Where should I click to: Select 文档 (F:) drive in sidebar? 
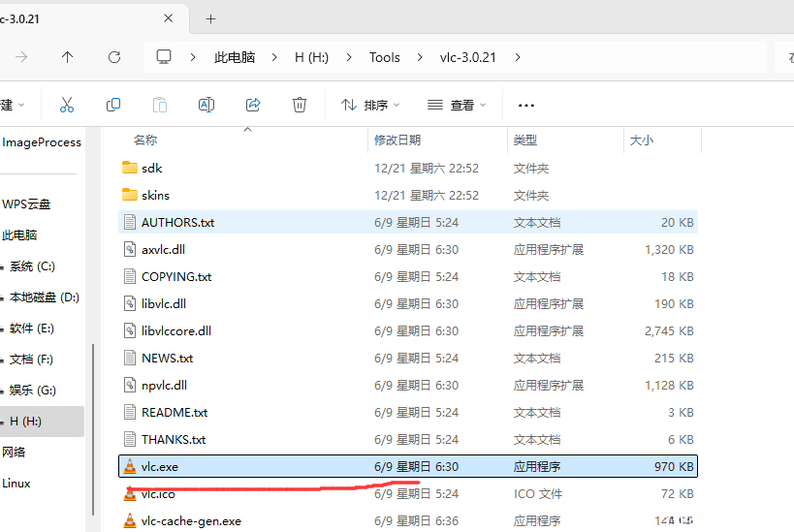pyautogui.click(x=31, y=359)
